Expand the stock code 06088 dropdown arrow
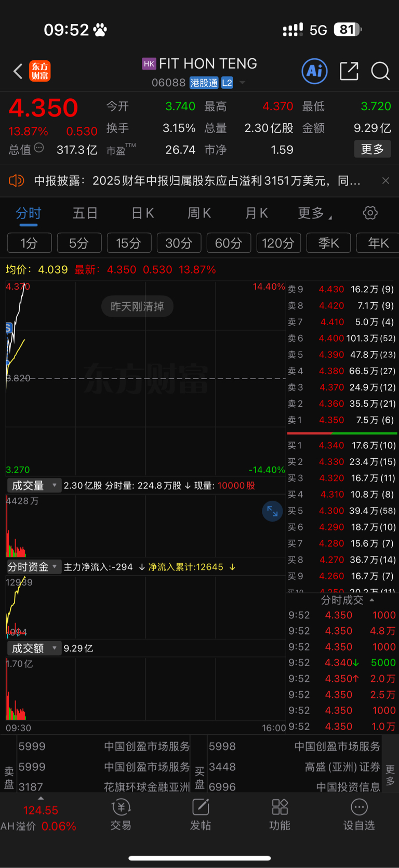This screenshot has width=399, height=868. [242, 83]
